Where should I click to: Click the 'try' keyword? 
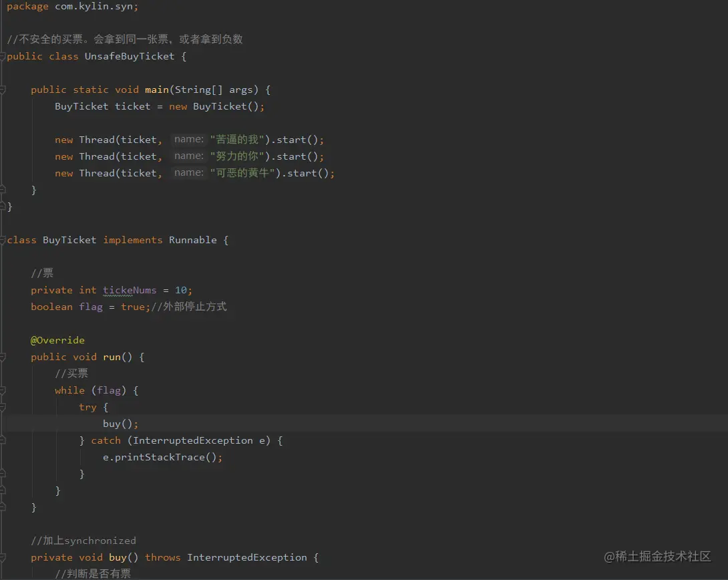pyautogui.click(x=87, y=407)
